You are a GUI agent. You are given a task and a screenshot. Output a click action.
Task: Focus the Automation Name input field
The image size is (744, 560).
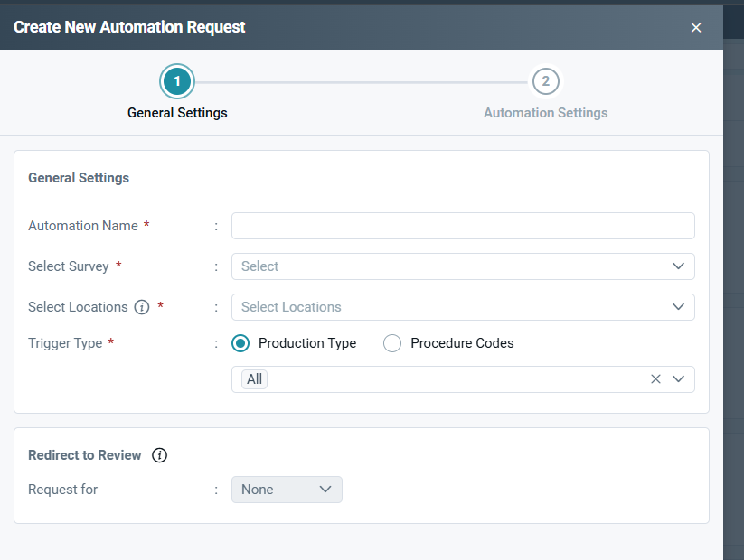(463, 226)
